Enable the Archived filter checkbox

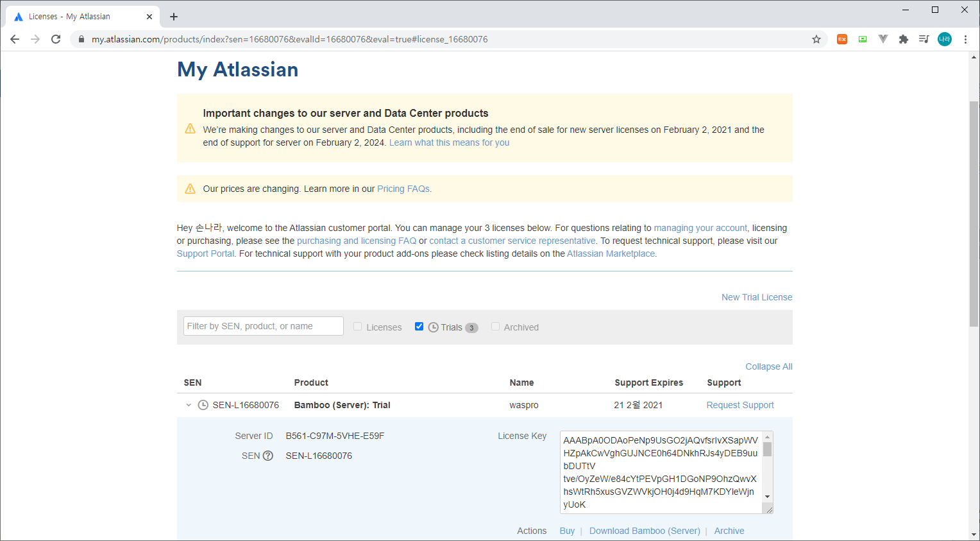pos(495,327)
